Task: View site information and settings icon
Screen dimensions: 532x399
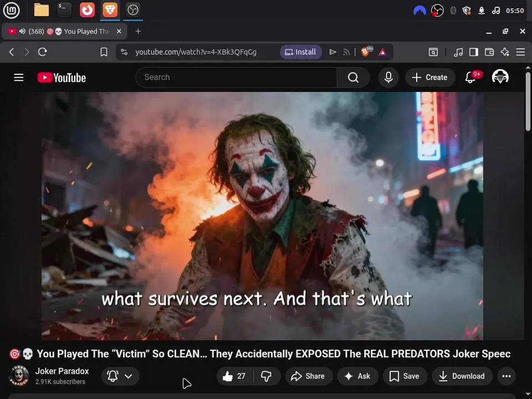Action: (124, 52)
